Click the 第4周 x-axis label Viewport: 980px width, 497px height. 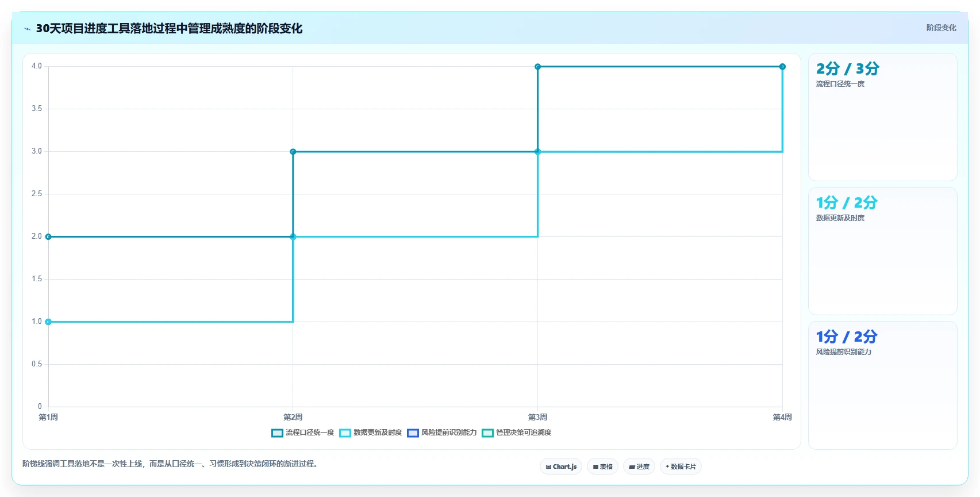(782, 417)
